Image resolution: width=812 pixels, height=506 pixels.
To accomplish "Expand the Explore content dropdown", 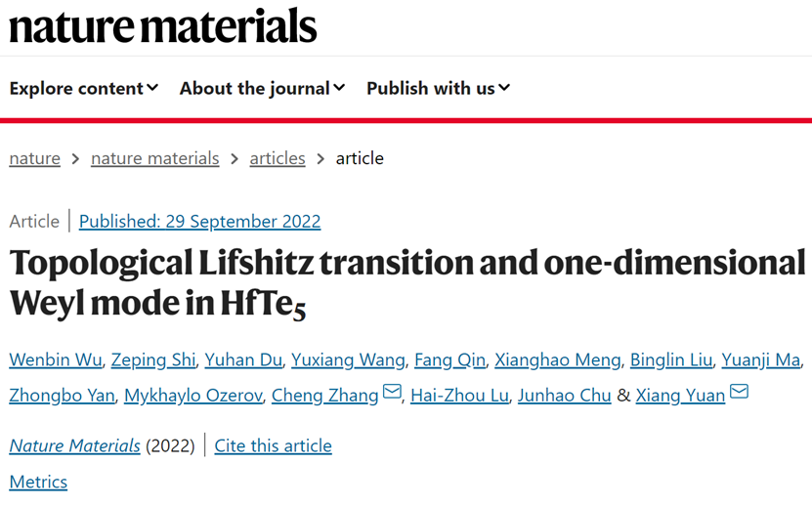I will click(83, 88).
